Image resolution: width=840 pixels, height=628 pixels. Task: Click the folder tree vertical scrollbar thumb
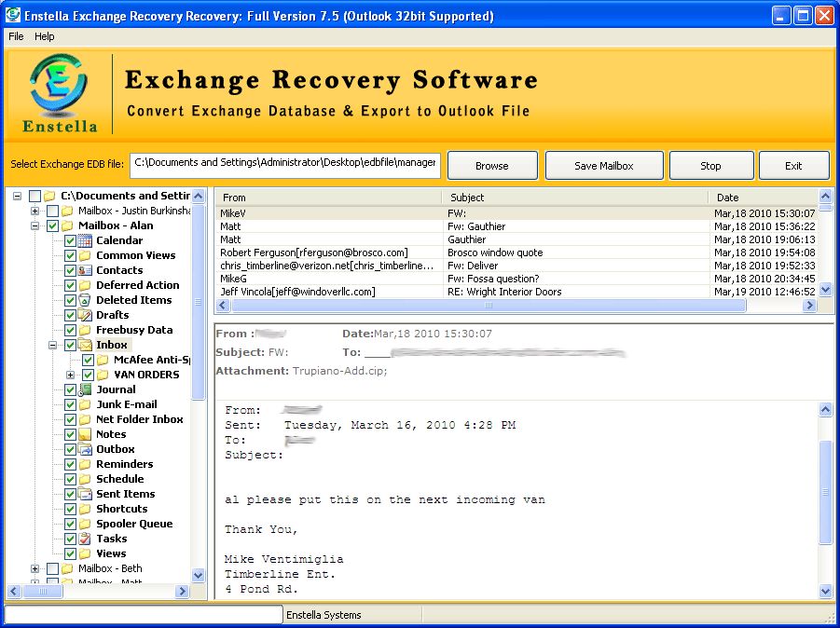[x=199, y=302]
